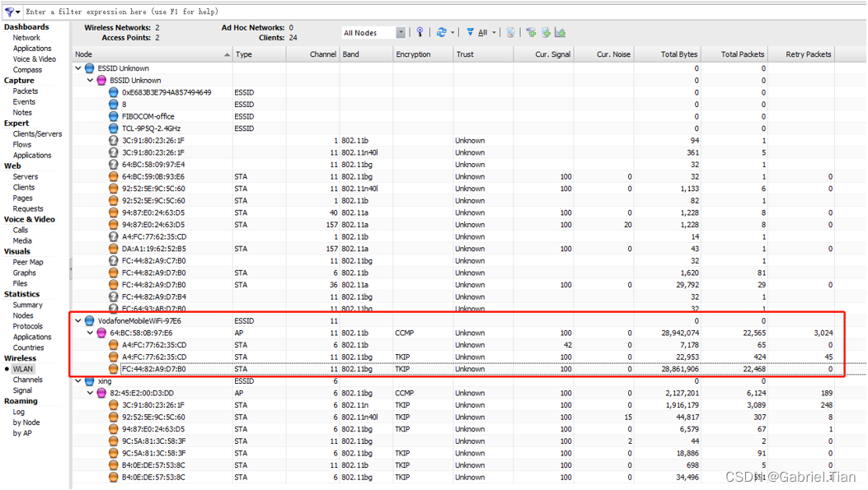This screenshot has height=490, width=868.
Task: Click the unknown-node icon beside FC:44:82:A9:D7:B4
Action: 114,297
